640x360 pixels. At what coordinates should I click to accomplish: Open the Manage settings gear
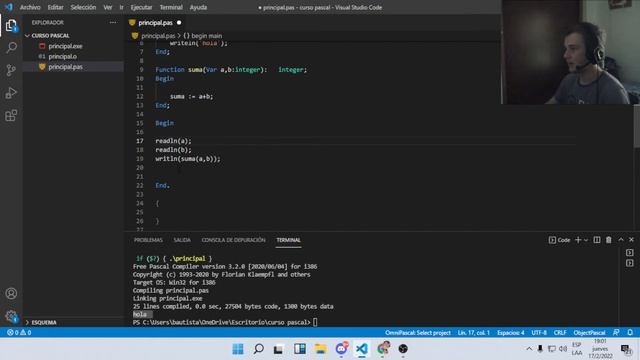(x=11, y=316)
